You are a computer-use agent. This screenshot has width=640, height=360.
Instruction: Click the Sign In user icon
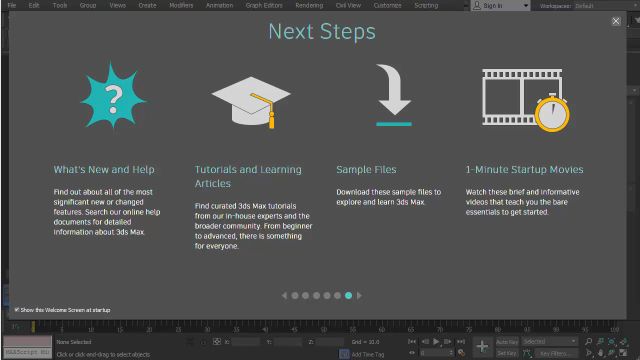[x=477, y=5]
